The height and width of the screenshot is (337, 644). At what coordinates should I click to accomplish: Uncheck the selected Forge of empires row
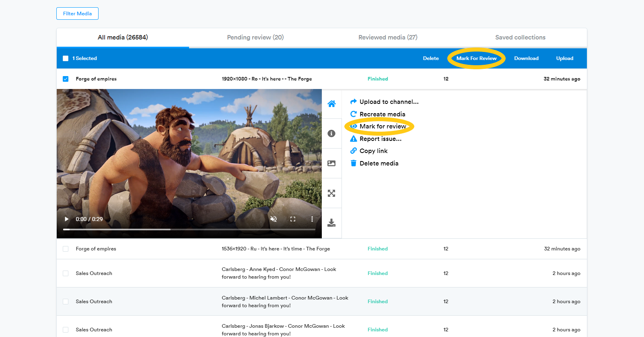click(x=66, y=79)
